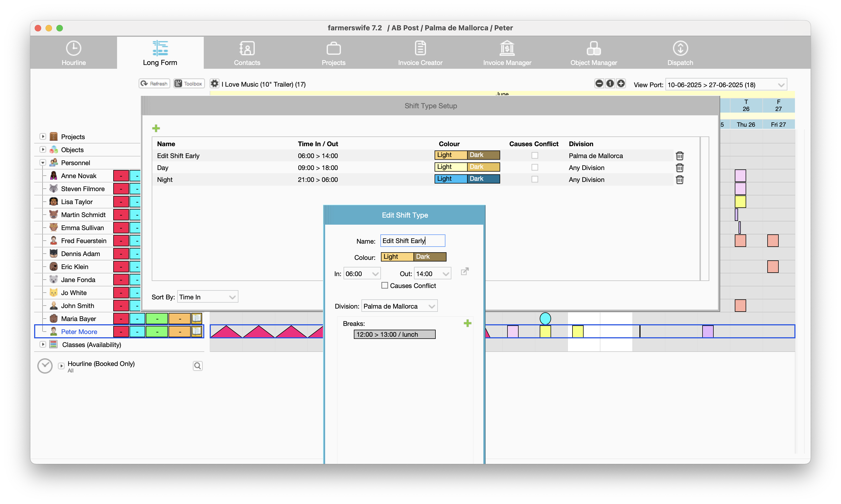The width and height of the screenshot is (841, 504).
Task: Change Light colour in Edit Shift Type dialog
Action: (x=397, y=257)
